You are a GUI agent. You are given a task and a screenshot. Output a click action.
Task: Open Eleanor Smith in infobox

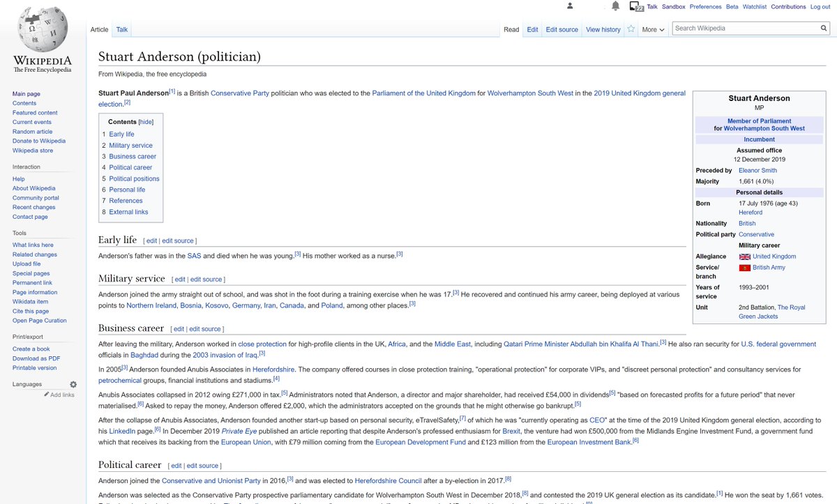pyautogui.click(x=757, y=170)
